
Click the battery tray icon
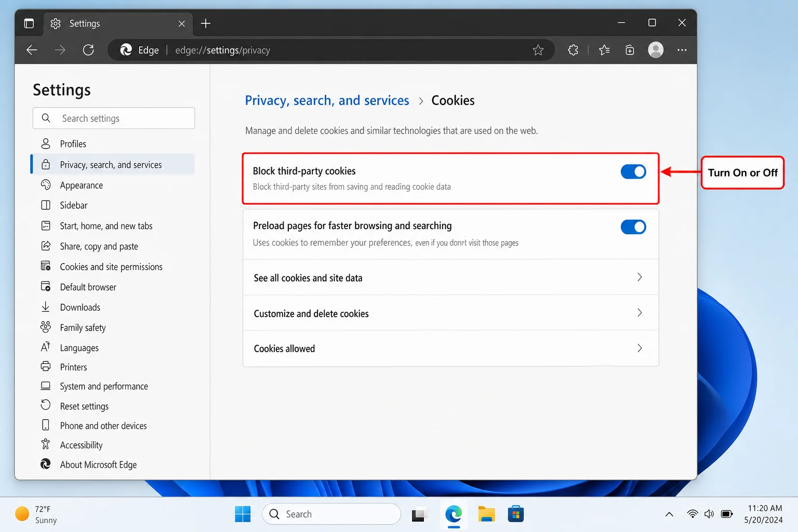(x=727, y=514)
